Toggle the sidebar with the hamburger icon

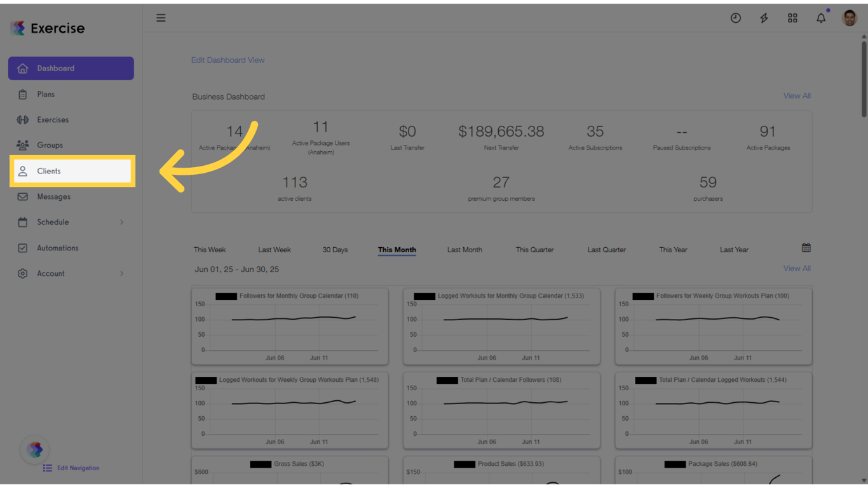(x=161, y=18)
